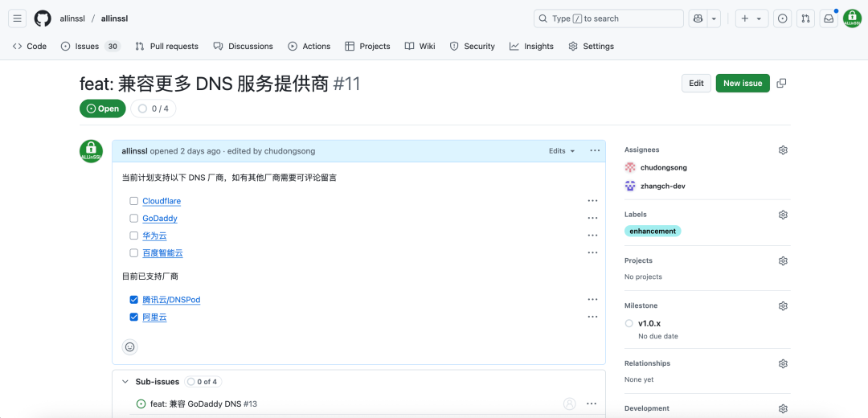Screen dimensions: 868x418
Task: Open sub-issue feat: 兼容 GoDaddy DNS #13
Action: [203, 404]
